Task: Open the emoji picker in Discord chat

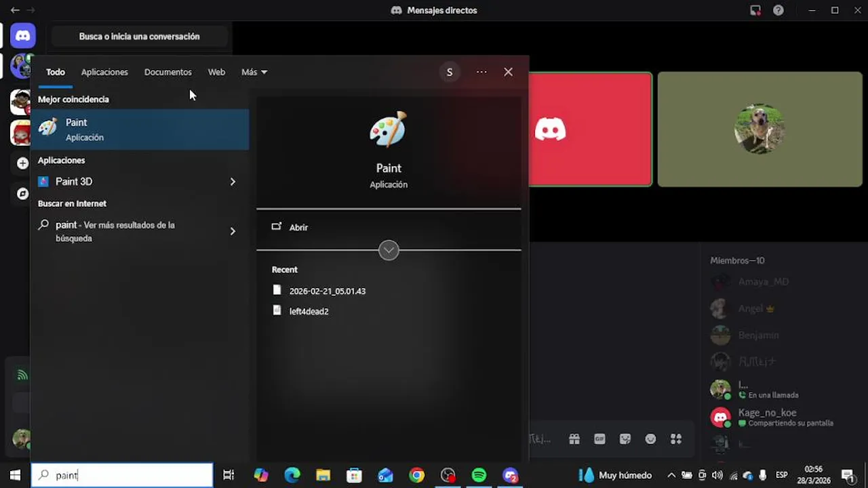Action: pyautogui.click(x=651, y=439)
